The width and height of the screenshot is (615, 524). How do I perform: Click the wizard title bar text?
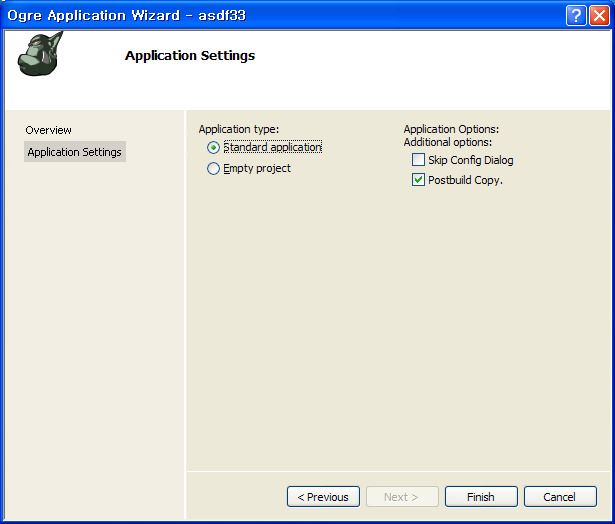click(x=127, y=16)
